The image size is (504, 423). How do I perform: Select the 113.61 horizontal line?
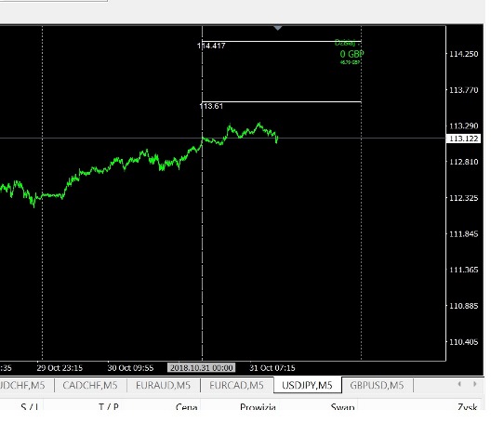[x=282, y=101]
